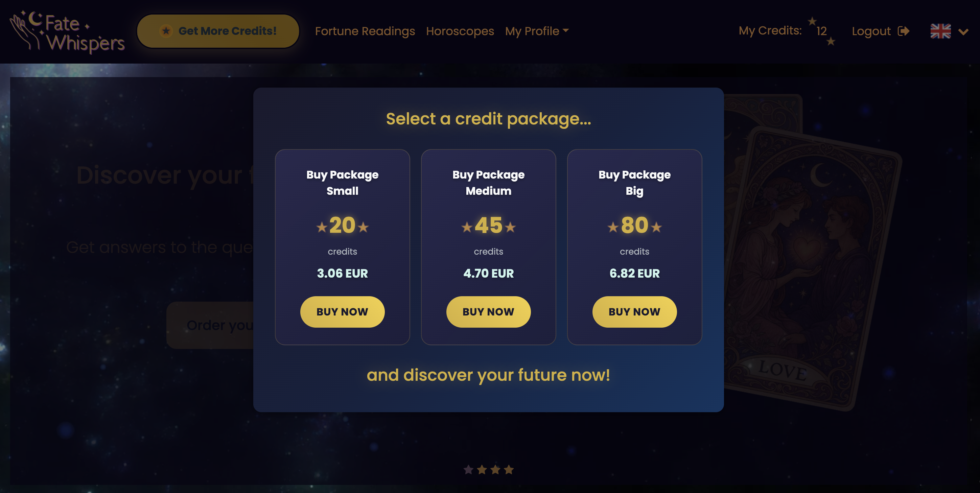Image resolution: width=980 pixels, height=493 pixels.
Task: Click the star left of 20 credits
Action: click(x=322, y=227)
